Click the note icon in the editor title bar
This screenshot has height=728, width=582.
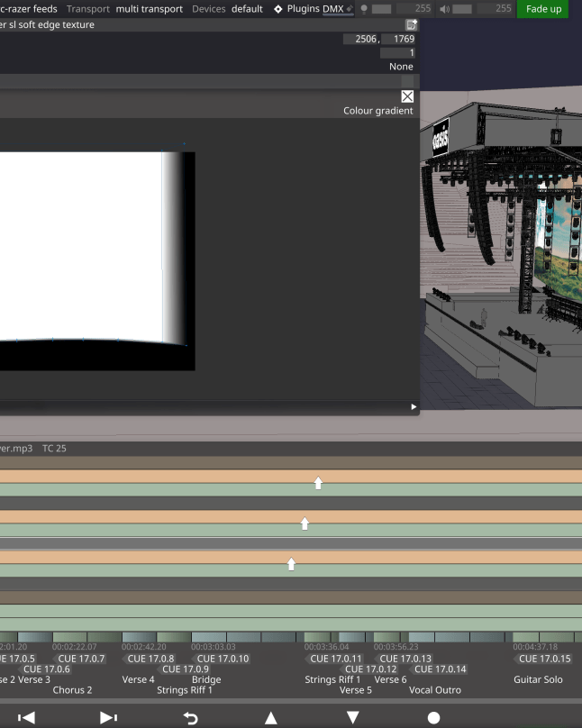412,25
